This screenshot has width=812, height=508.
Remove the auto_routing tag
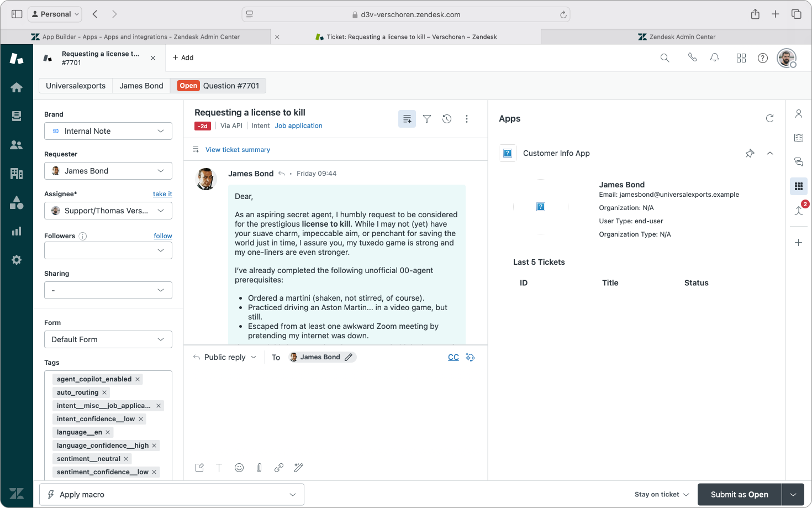tap(104, 392)
